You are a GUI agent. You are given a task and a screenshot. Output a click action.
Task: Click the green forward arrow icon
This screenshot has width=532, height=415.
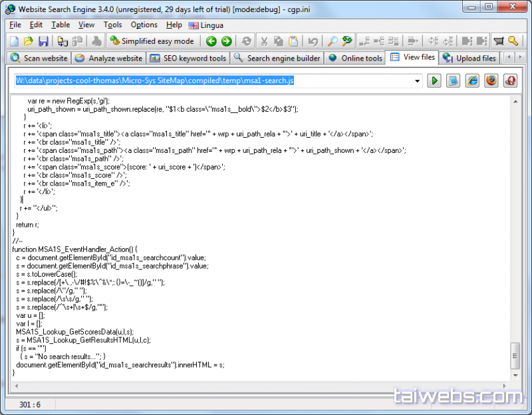click(x=227, y=41)
